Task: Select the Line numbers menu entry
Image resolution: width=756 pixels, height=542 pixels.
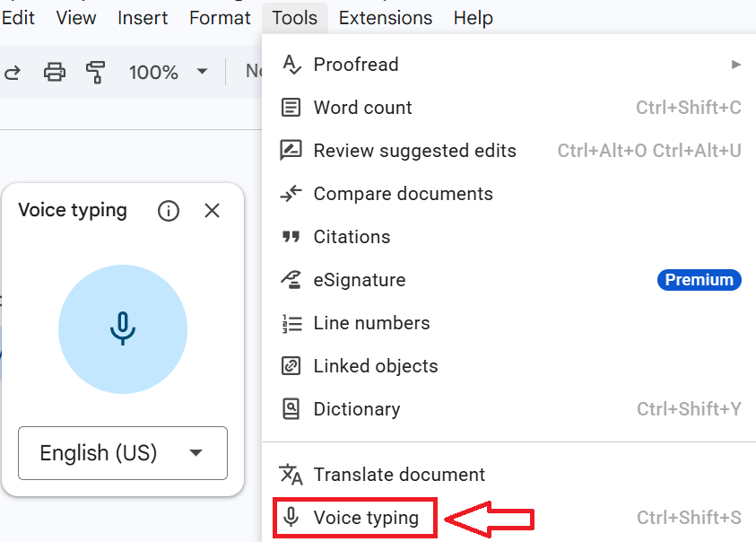Action: (510, 323)
